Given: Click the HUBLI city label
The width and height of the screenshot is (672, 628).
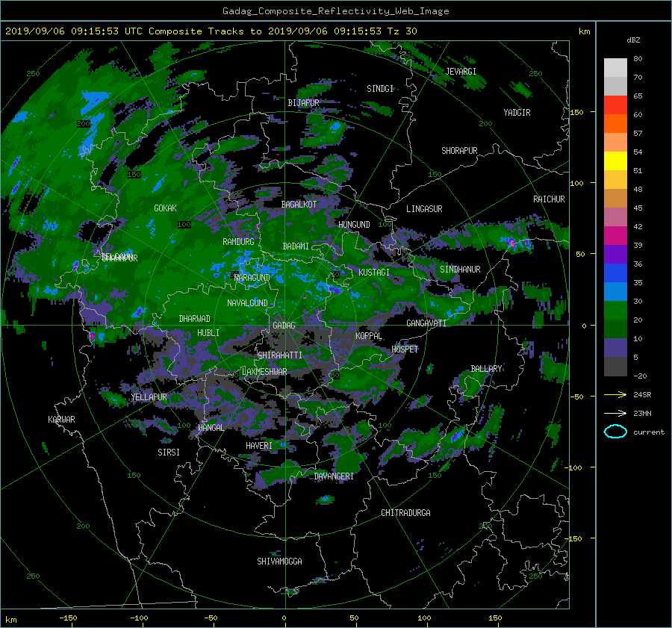Looking at the screenshot, I should pyautogui.click(x=208, y=333).
